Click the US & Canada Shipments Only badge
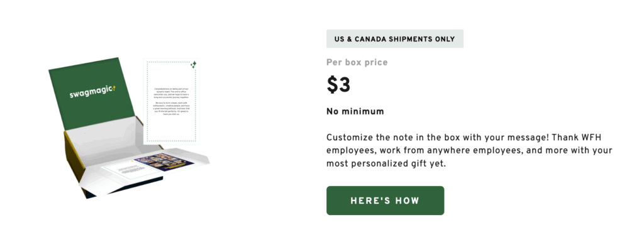Image resolution: width=644 pixels, height=237 pixels. click(x=395, y=39)
